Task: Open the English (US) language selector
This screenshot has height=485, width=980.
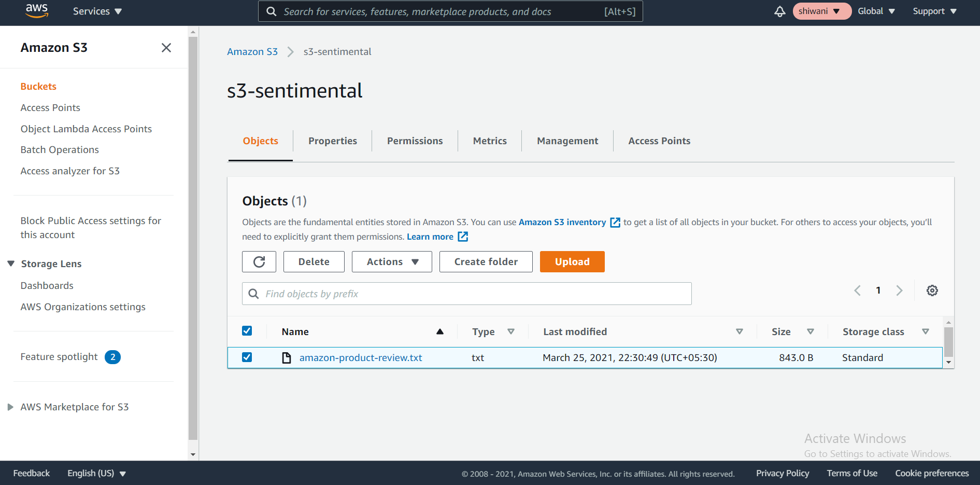Action: (97, 473)
